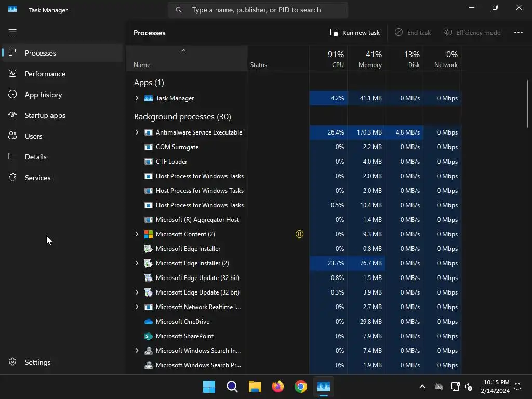Image resolution: width=532 pixels, height=399 pixels.
Task: Click the Microsoft OneDrive cloud icon
Action: [x=149, y=321]
